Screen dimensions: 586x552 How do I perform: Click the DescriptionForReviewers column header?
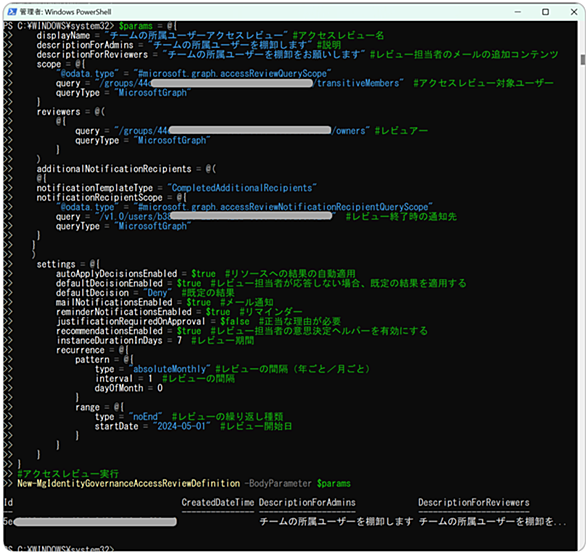tap(474, 503)
